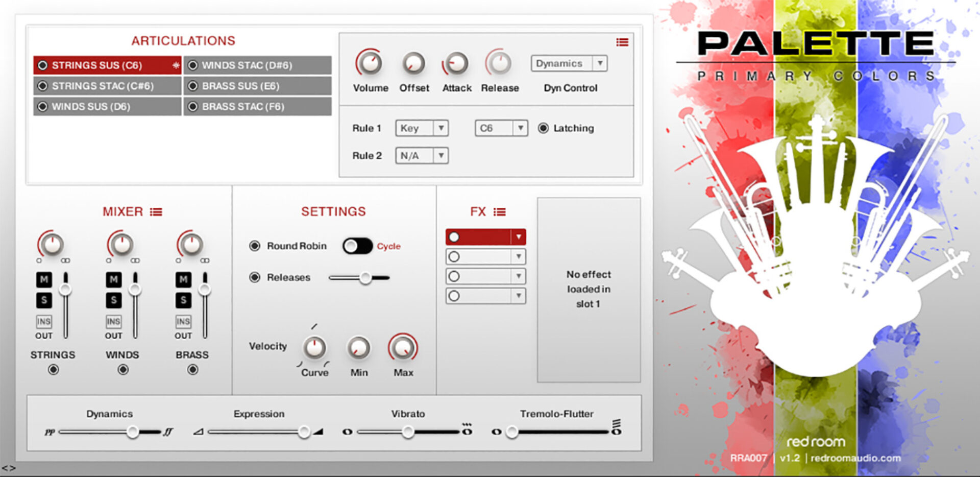
Task: Mute the Strings channel
Action: (44, 279)
